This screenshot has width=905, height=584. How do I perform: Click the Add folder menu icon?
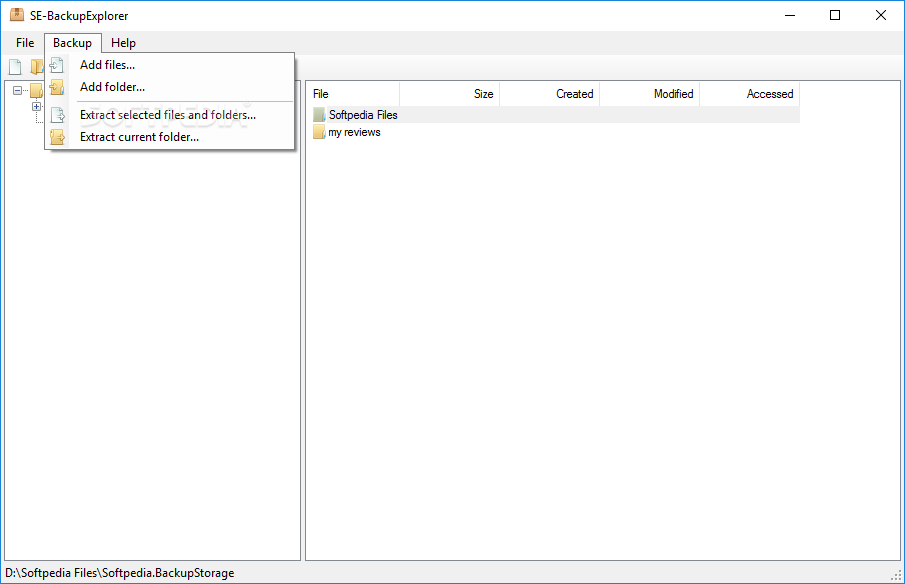(57, 87)
